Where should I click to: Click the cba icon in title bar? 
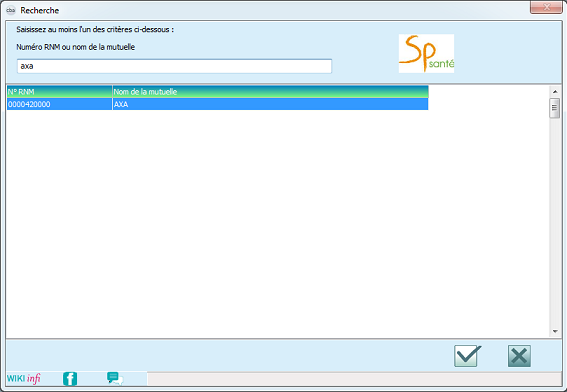point(10,10)
